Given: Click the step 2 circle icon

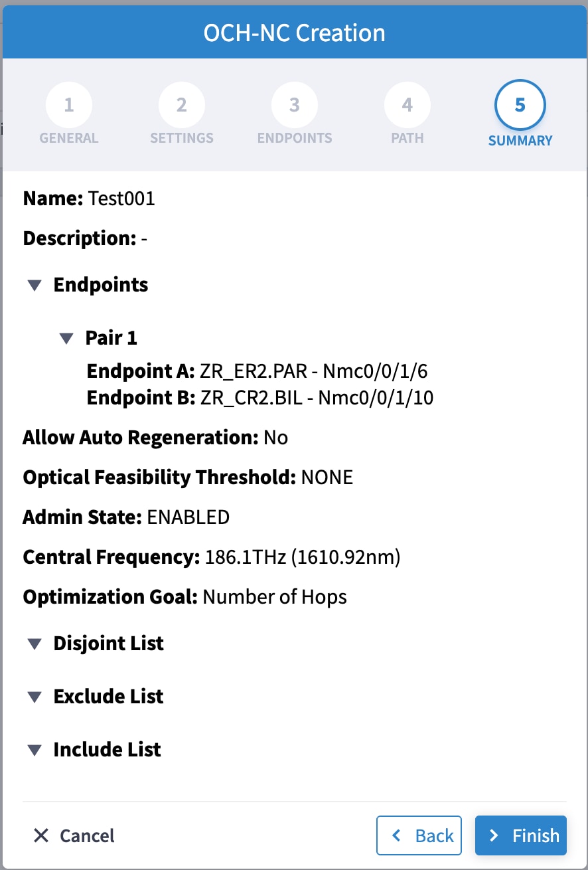Looking at the screenshot, I should point(182,105).
